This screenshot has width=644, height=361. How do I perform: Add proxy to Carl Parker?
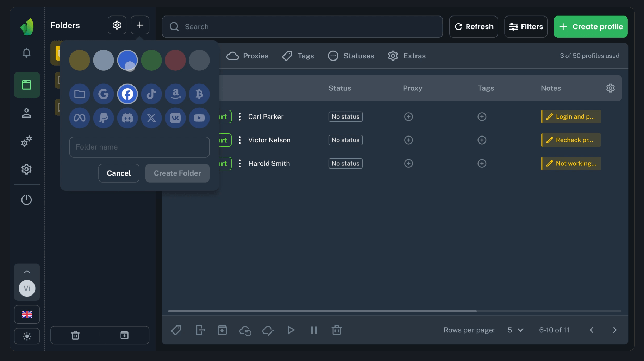[x=408, y=117]
